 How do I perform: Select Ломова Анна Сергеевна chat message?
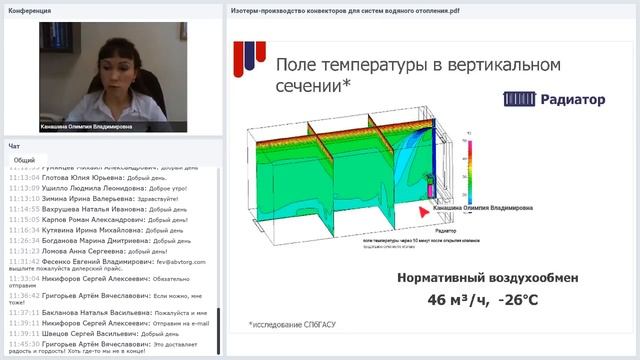[x=88, y=251]
